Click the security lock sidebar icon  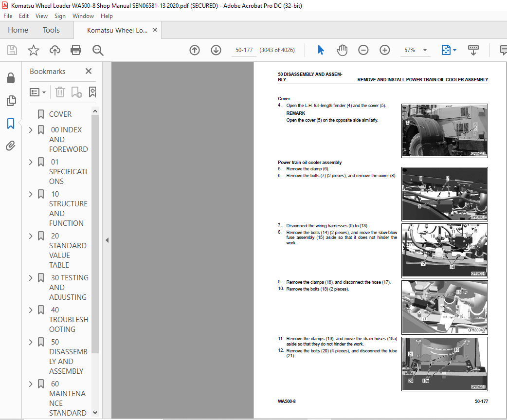click(11, 78)
